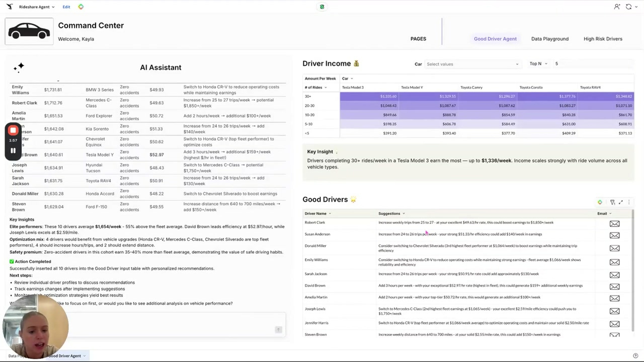
Task: Click the colorful diamond icon beside Edit
Action: (81, 7)
